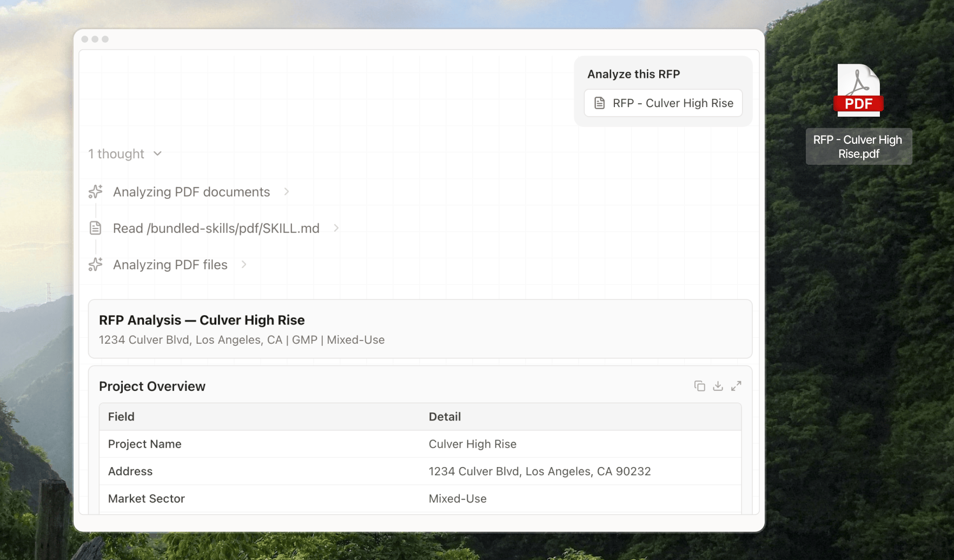Expand the Project Overview table to fullscreen

(x=736, y=386)
